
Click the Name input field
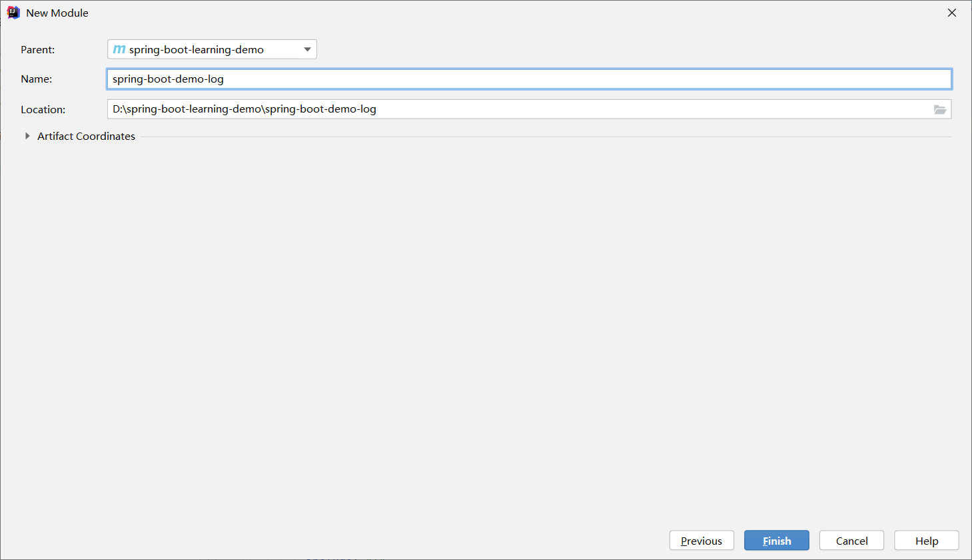tap(529, 79)
